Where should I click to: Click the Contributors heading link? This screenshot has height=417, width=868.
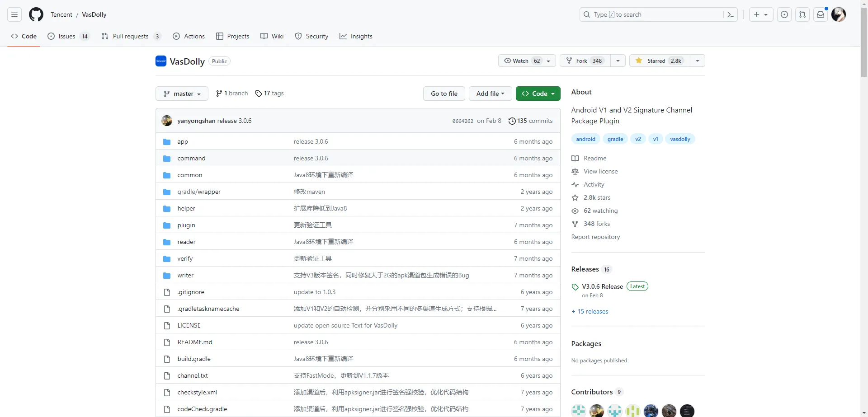[597, 392]
